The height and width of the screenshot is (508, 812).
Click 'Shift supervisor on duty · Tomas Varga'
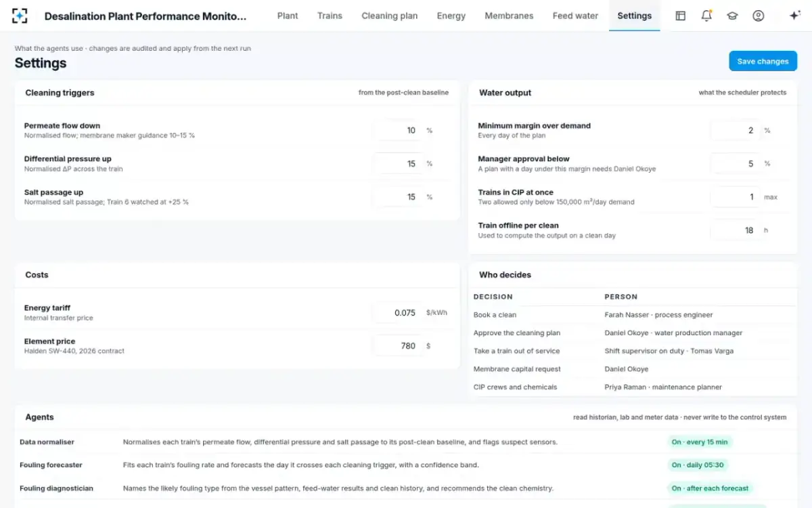[x=669, y=351]
